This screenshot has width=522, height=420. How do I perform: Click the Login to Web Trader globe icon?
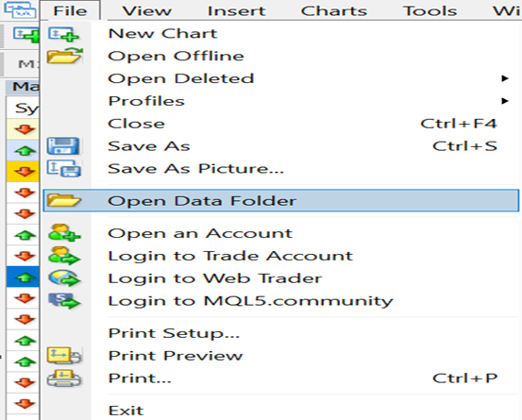click(x=64, y=278)
